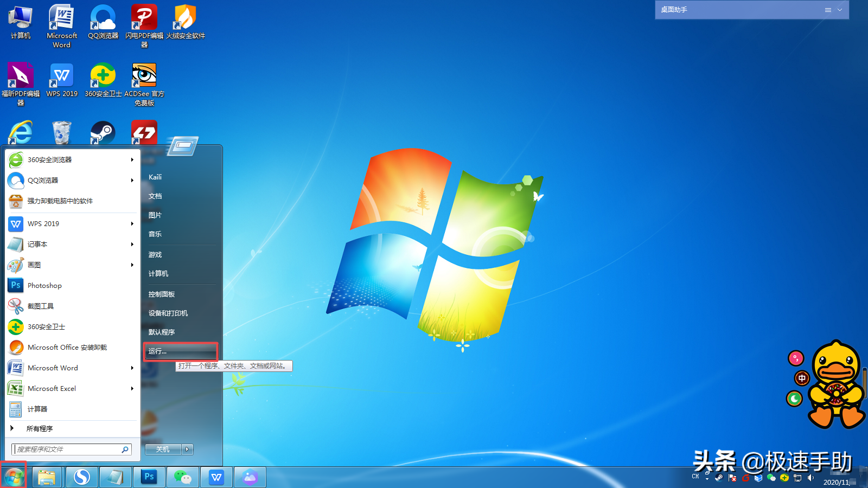Click the volume speaker tray icon
Screen dimensions: 868x488
click(x=810, y=478)
